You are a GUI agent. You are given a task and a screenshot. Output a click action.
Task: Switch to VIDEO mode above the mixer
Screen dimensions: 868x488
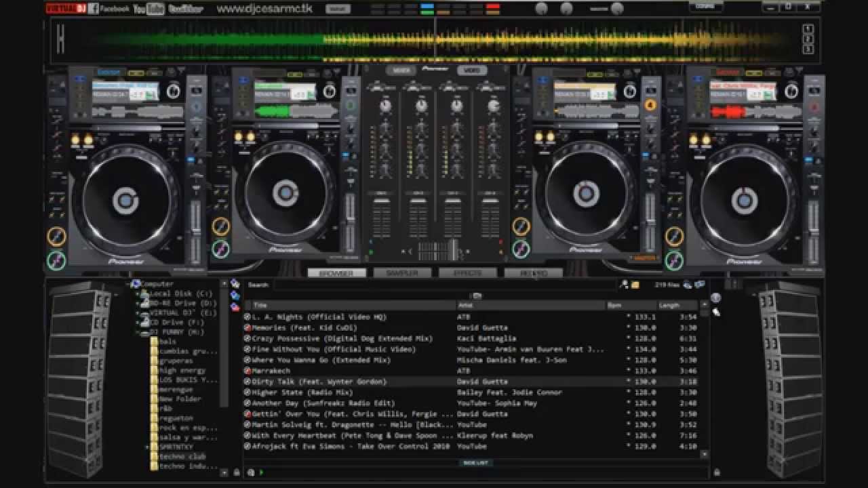click(x=472, y=70)
